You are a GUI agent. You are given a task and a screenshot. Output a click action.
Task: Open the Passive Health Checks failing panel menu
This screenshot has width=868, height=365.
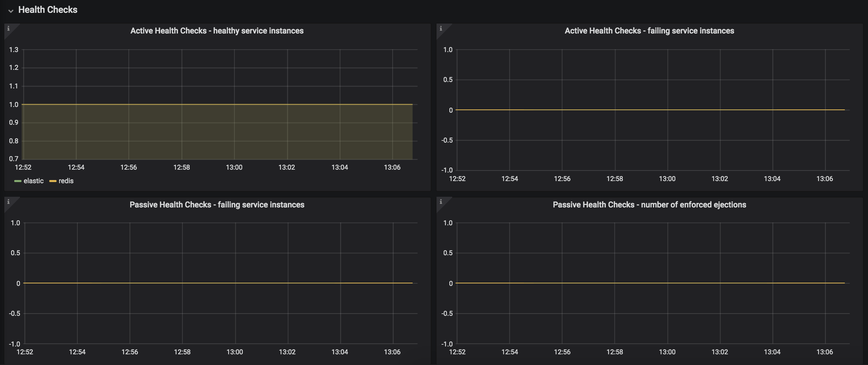tap(217, 205)
